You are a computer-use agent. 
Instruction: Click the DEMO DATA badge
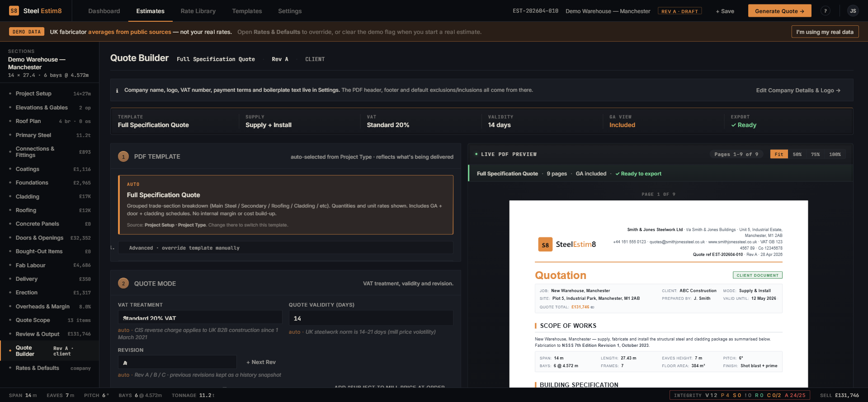[27, 32]
